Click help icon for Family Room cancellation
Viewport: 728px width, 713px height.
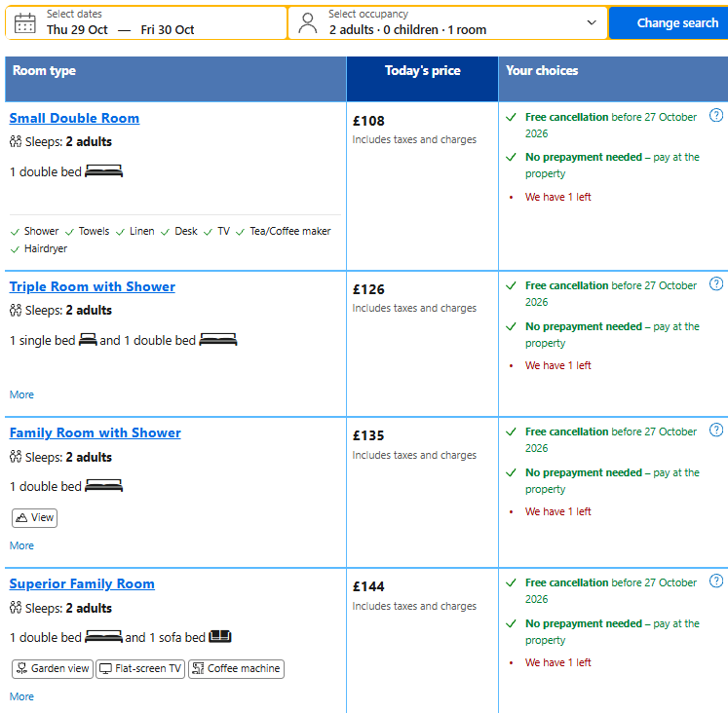pyautogui.click(x=716, y=430)
